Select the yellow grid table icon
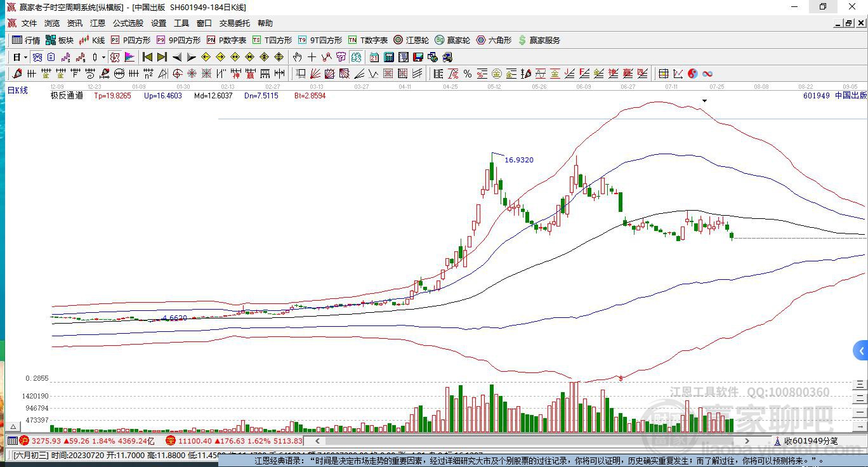This screenshot has width=868, height=467. coord(663,74)
